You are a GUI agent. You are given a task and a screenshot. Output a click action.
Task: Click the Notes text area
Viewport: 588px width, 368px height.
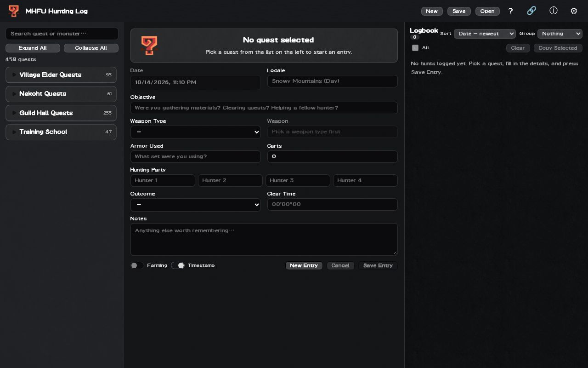tap(264, 239)
